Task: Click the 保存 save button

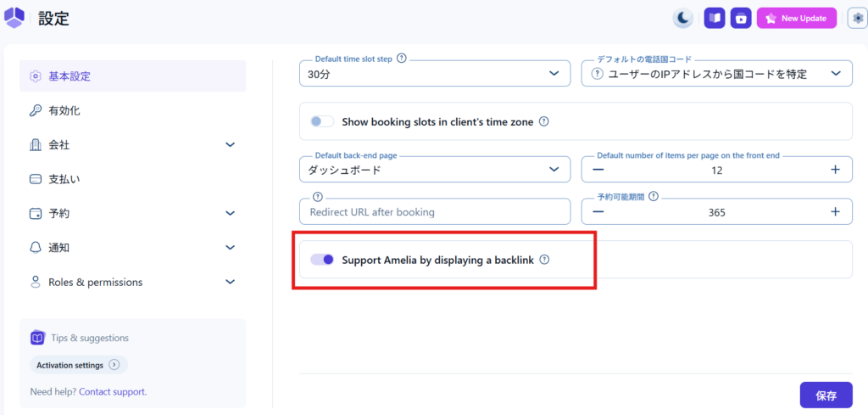Action: point(826,395)
